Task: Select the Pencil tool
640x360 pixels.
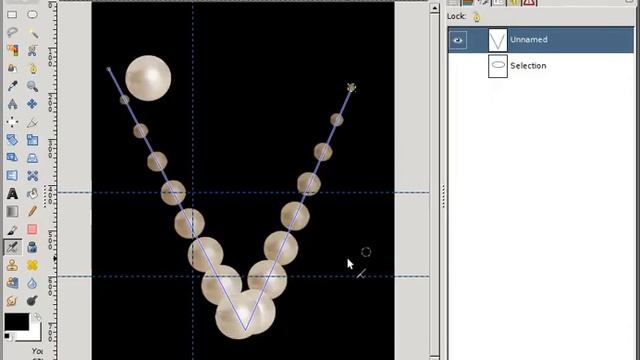Action: (32, 211)
